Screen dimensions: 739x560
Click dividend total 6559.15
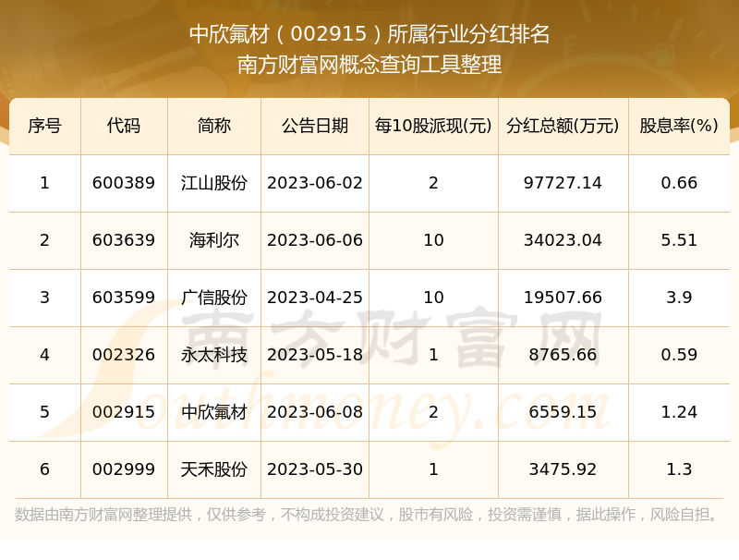563,412
